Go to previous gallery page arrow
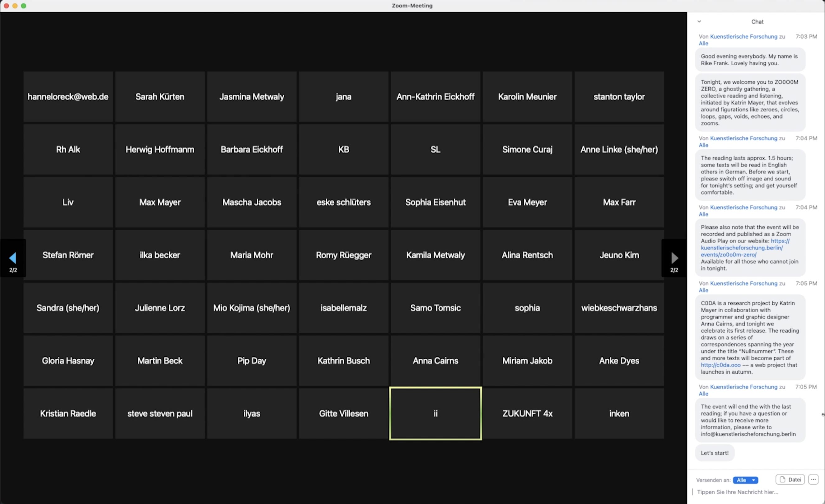Screen dimensions: 825x504 click(x=13, y=258)
